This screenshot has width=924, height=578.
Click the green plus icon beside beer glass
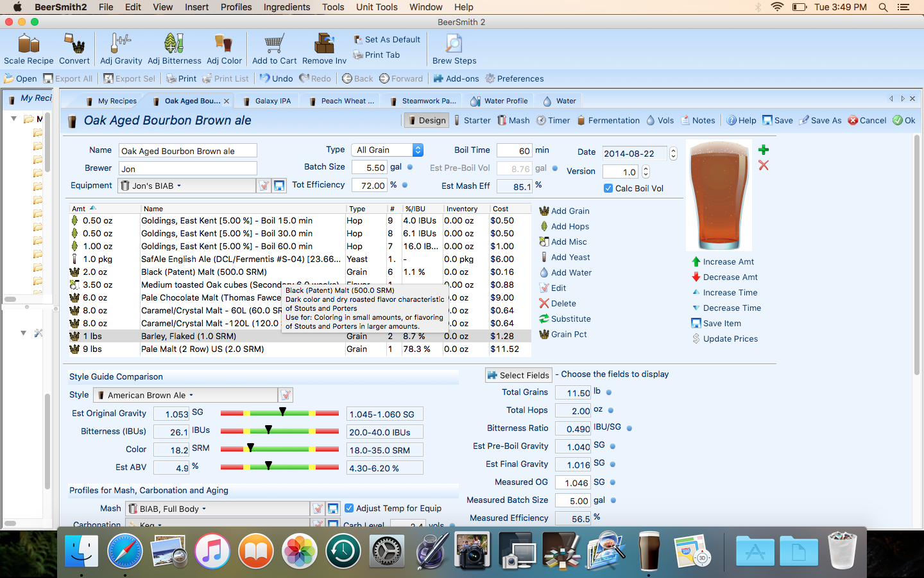763,150
